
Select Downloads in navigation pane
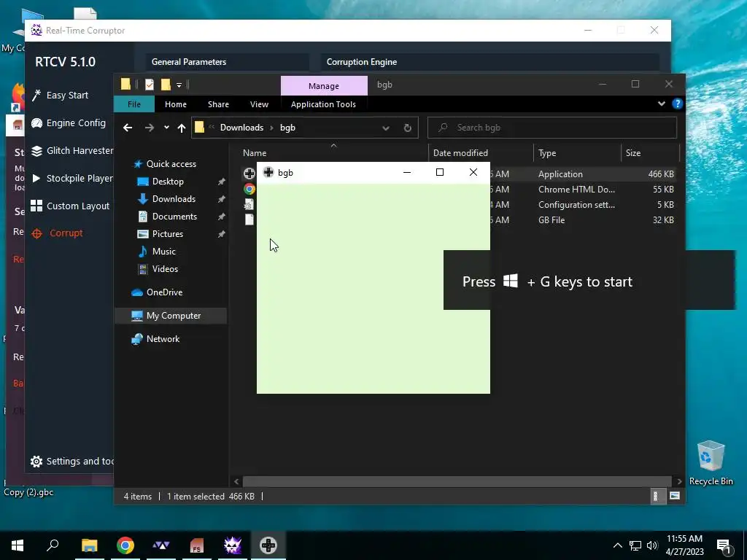click(x=166, y=199)
